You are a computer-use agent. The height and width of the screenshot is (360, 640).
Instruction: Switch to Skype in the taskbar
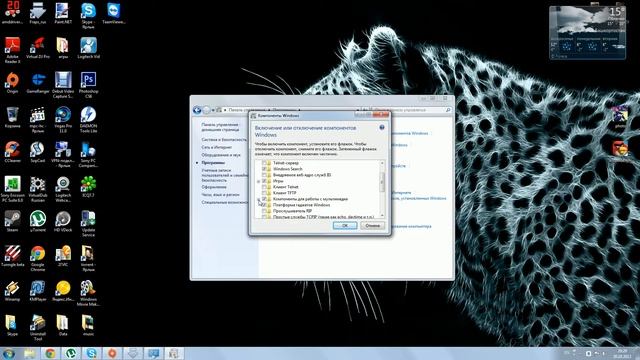coord(91,353)
